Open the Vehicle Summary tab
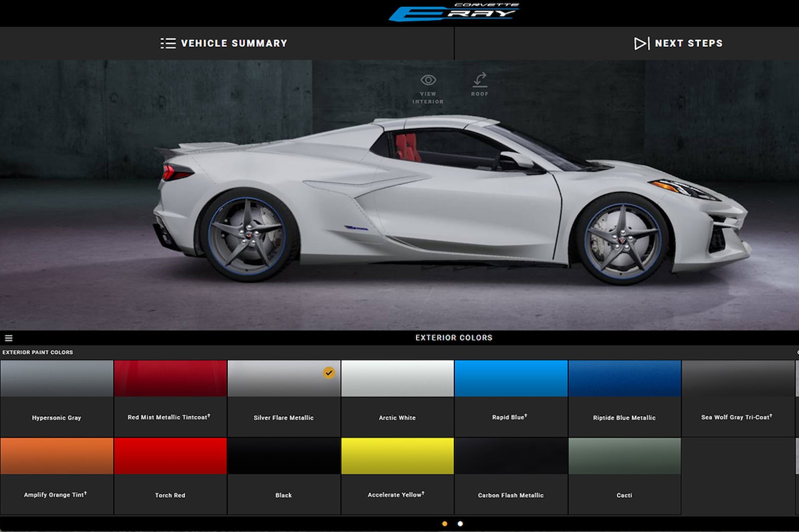 234,43
